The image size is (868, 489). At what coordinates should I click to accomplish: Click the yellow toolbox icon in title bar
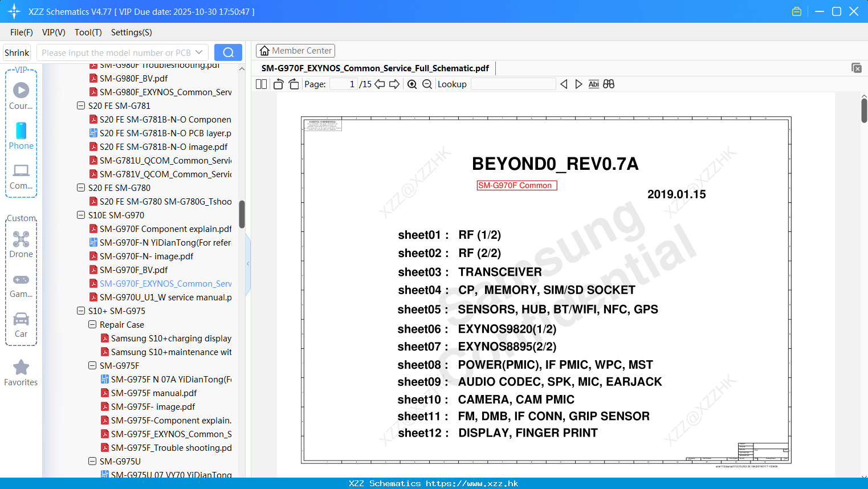pyautogui.click(x=797, y=11)
